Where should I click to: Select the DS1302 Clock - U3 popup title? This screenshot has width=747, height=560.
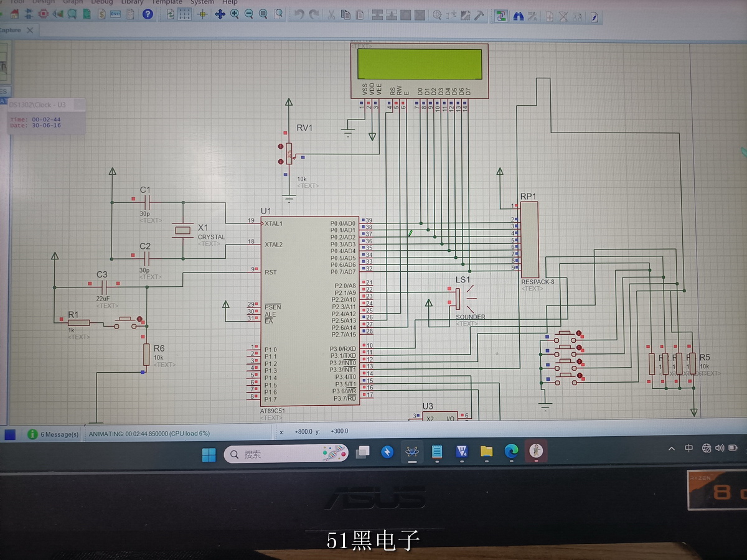38,105
